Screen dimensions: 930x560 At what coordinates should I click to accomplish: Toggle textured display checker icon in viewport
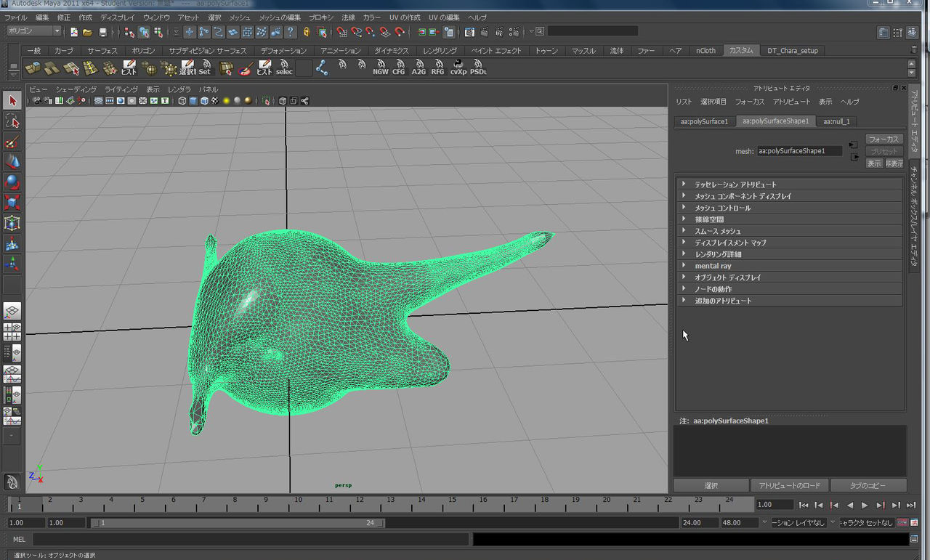click(x=214, y=101)
